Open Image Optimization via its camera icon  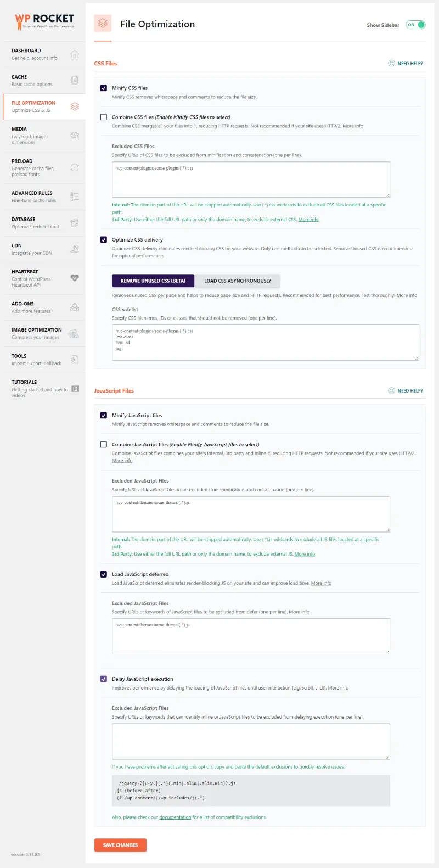[74, 334]
